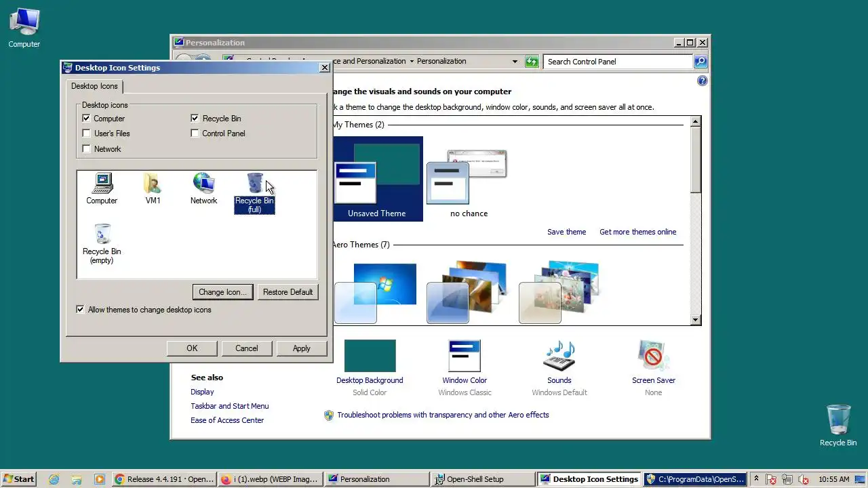Click the Restore Default button
This screenshot has width=868, height=488.
pyautogui.click(x=288, y=292)
